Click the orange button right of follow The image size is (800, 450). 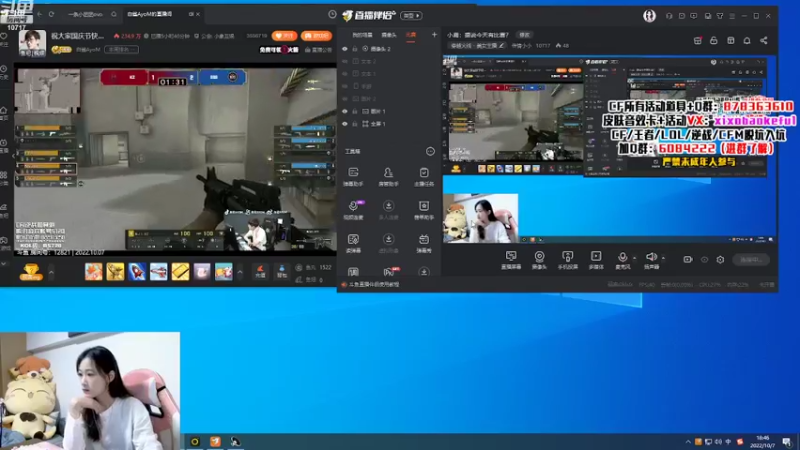coord(316,36)
